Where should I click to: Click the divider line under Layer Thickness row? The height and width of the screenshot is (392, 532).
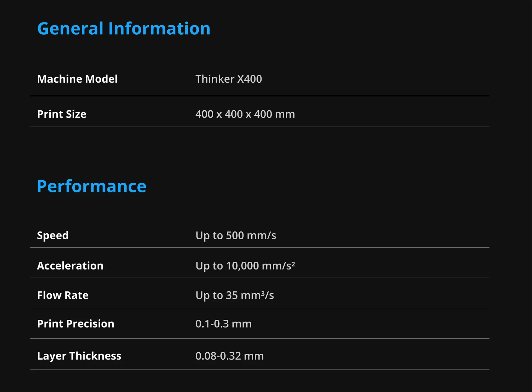point(260,370)
